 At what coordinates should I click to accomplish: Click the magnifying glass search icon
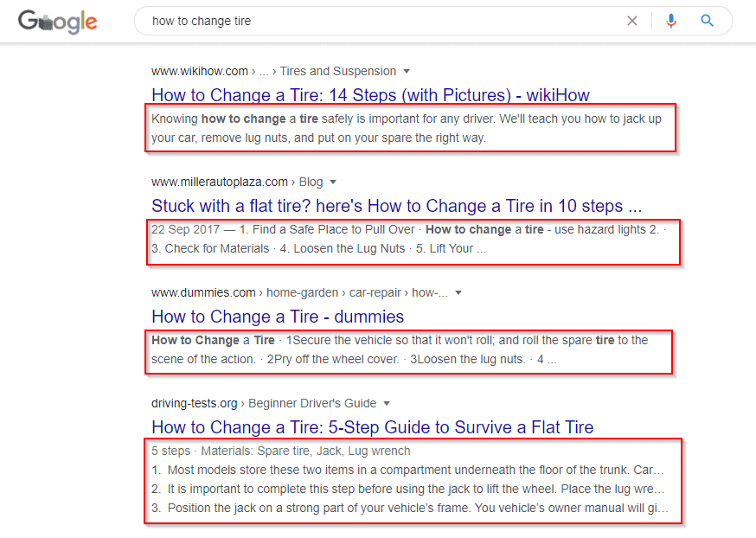tap(708, 21)
